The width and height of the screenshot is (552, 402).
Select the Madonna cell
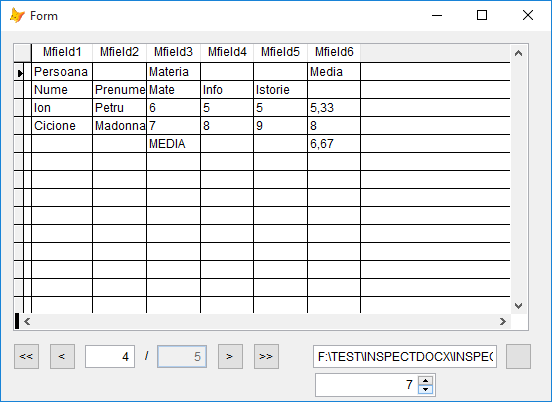119,126
